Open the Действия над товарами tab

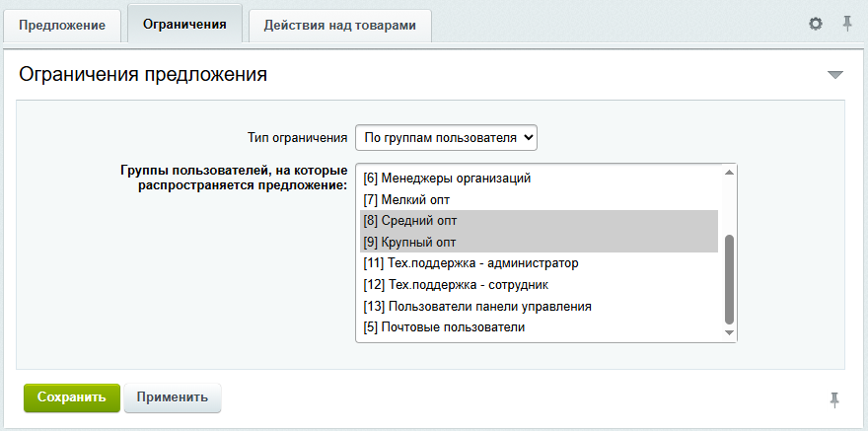340,26
